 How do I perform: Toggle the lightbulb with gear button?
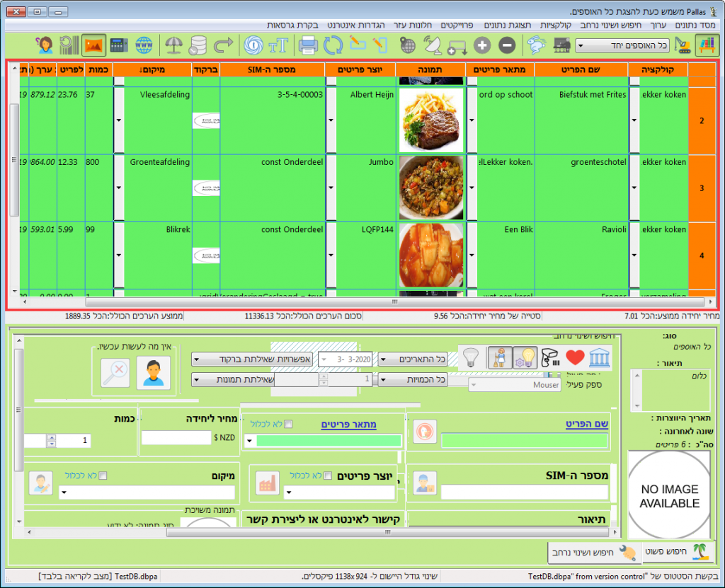tap(525, 358)
